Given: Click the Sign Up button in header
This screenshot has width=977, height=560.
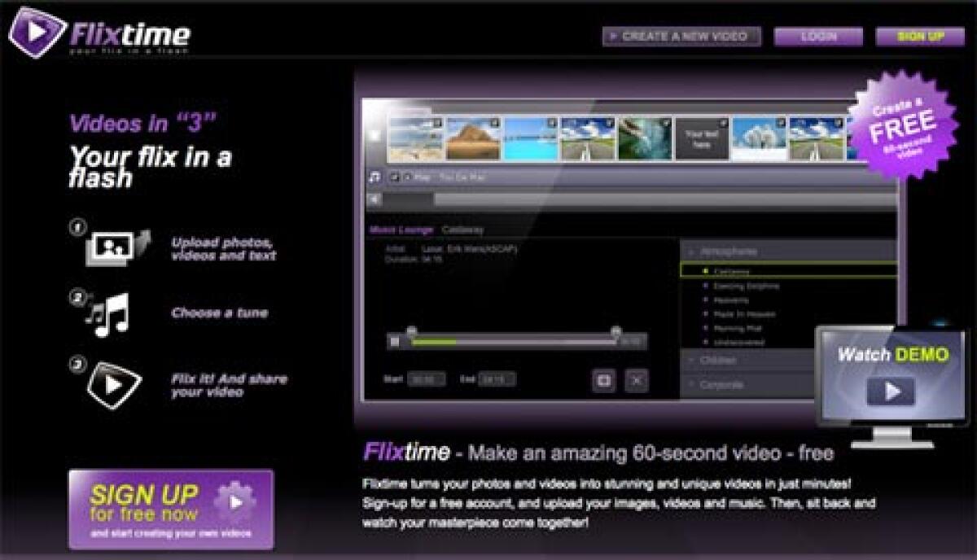Looking at the screenshot, I should (x=920, y=37).
